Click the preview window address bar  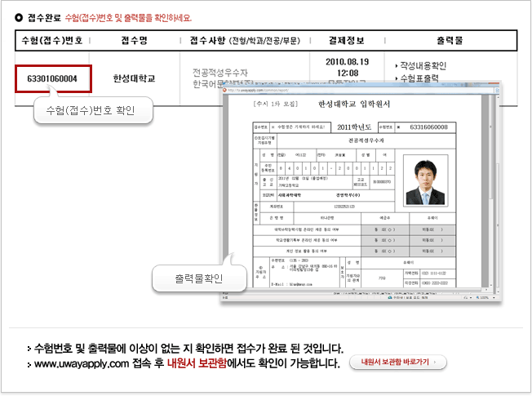pyautogui.click(x=358, y=91)
